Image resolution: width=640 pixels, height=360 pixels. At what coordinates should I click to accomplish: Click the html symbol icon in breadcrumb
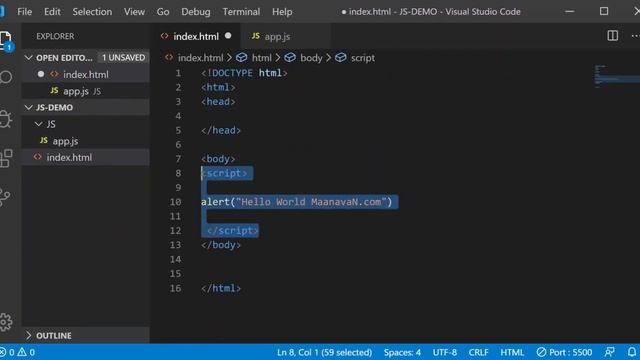tap(242, 58)
